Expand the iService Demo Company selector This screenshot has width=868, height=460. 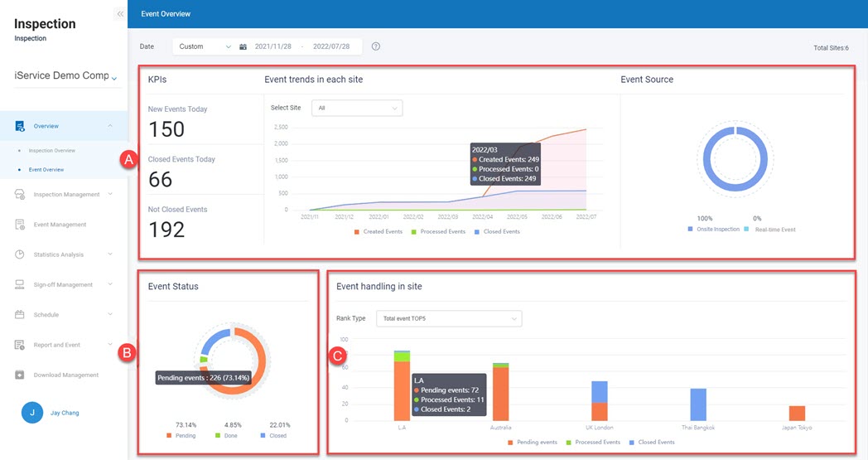pos(66,76)
